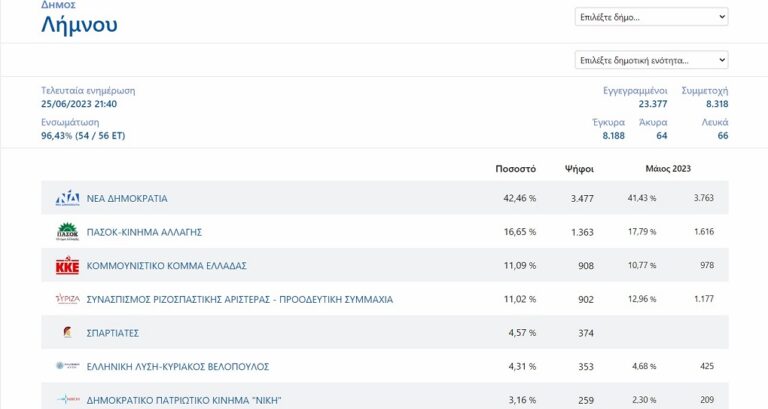Open ΕΛΛΗΝΙΚΗ ΛΥΣΗ-ΚΥΡΙΑΚΟΣ ΒΕΛΟΠΟΥΛΟΣ link
The height and width of the screenshot is (409, 768).
(178, 366)
